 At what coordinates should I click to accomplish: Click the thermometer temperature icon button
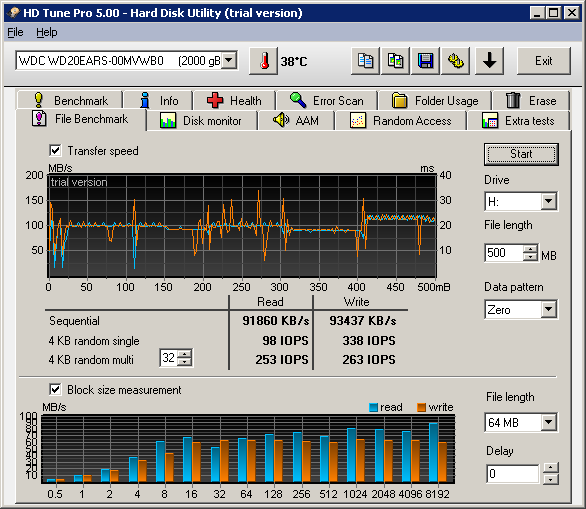[x=263, y=61]
